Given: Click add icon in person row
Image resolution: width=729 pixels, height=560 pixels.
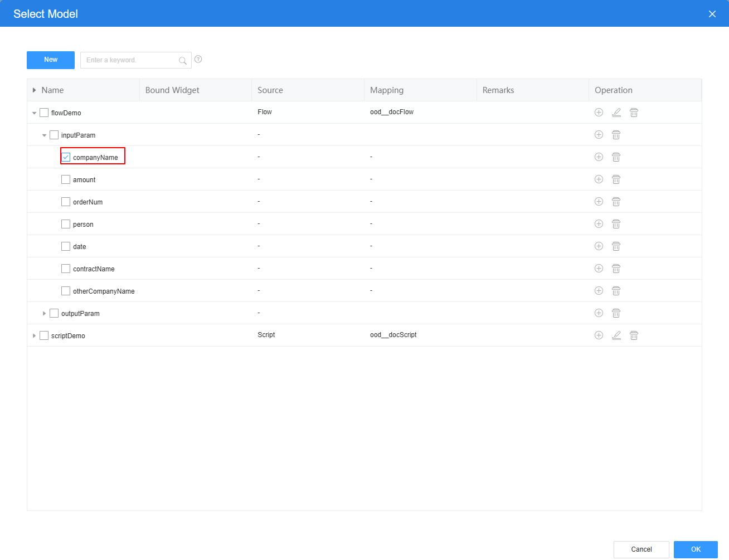Looking at the screenshot, I should coord(599,223).
